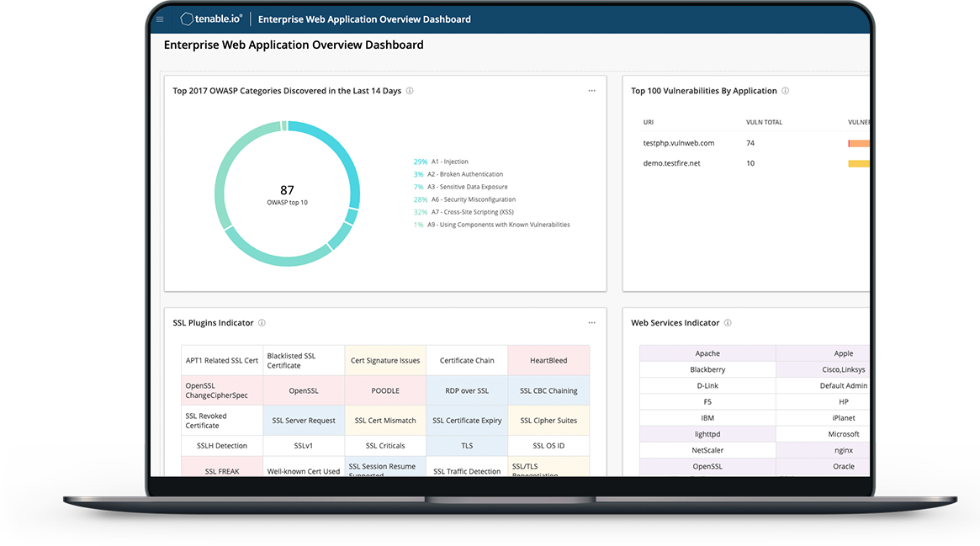The height and width of the screenshot is (546, 980).
Task: Sort by the VULN TOTAL column header
Action: [x=764, y=123]
